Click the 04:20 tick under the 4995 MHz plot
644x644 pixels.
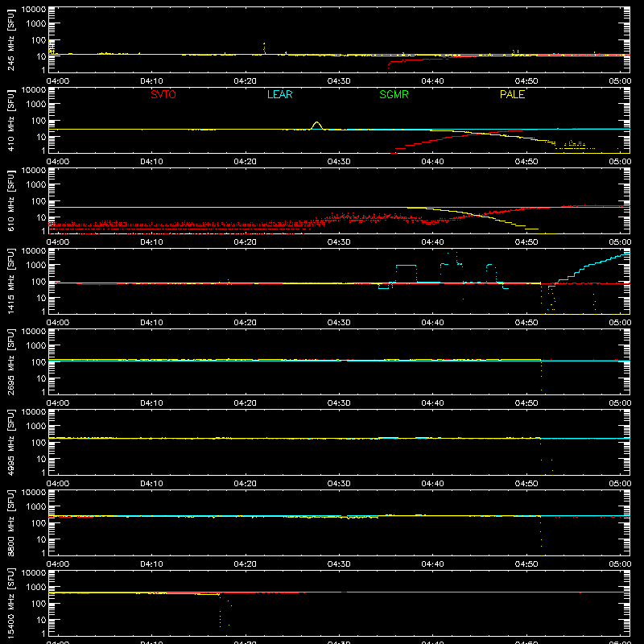click(x=246, y=484)
